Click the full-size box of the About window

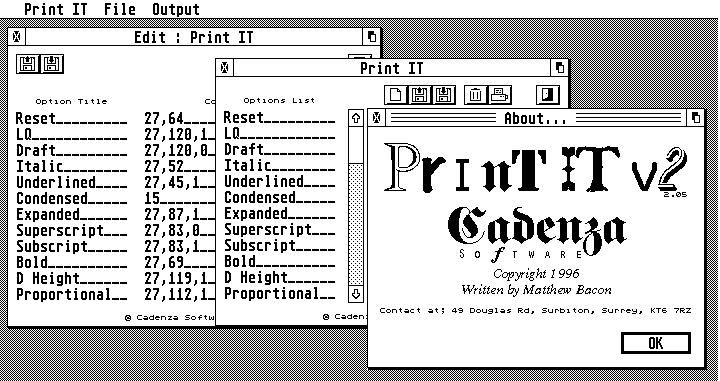tap(696, 118)
